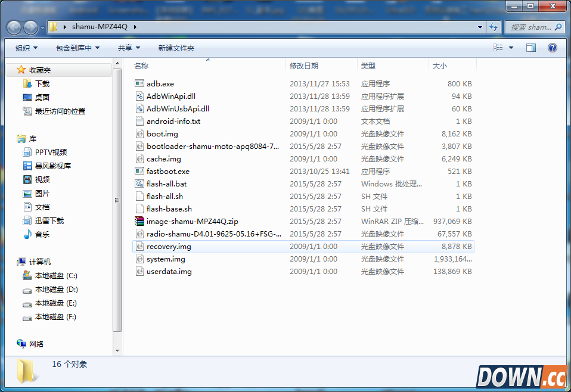The width and height of the screenshot is (571, 392).
Task: Open the 共享 dropdown menu
Action: tap(129, 48)
